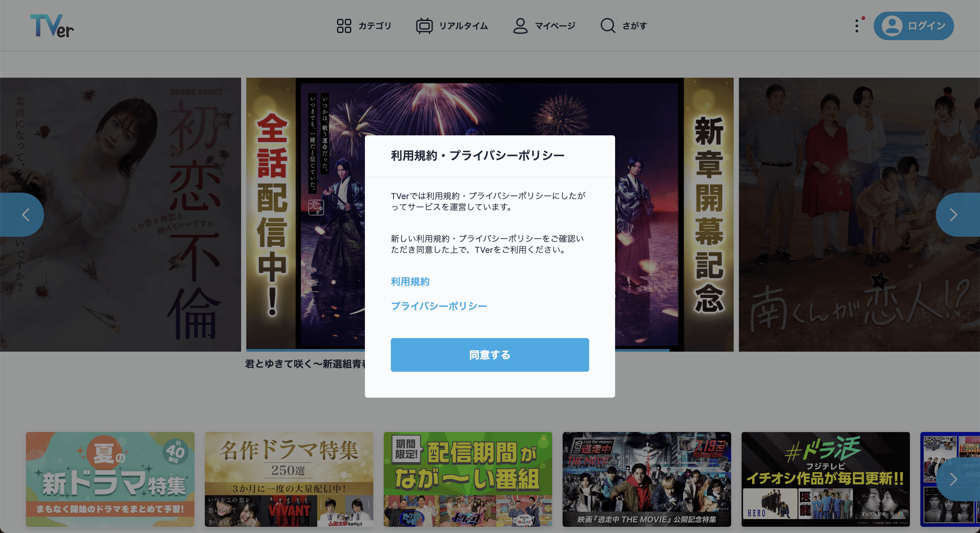This screenshot has width=980, height=533.
Task: Advance the bottom feature banner row
Action: pos(958,479)
